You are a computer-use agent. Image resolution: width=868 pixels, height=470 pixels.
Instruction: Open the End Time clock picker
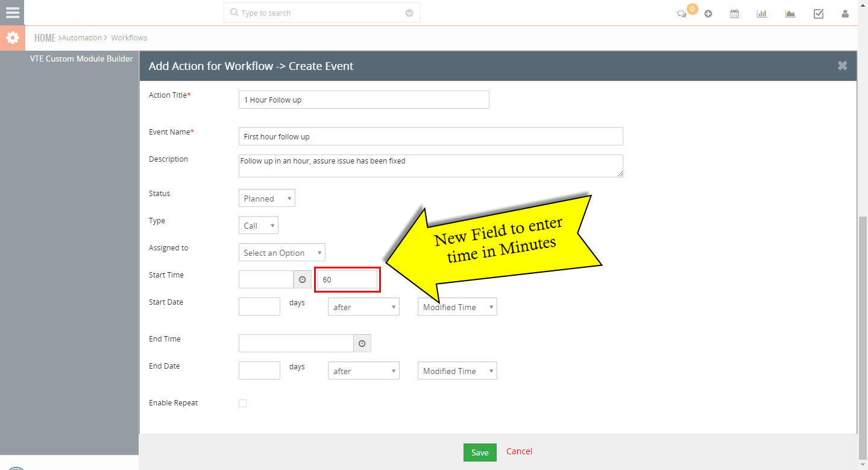pos(362,343)
